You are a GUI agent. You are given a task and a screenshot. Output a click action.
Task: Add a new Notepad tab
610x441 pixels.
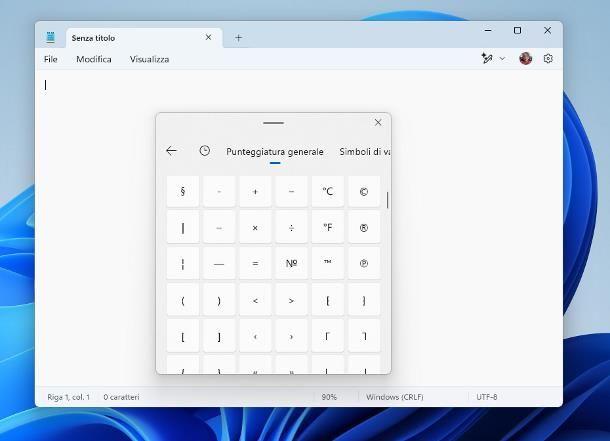coord(238,38)
